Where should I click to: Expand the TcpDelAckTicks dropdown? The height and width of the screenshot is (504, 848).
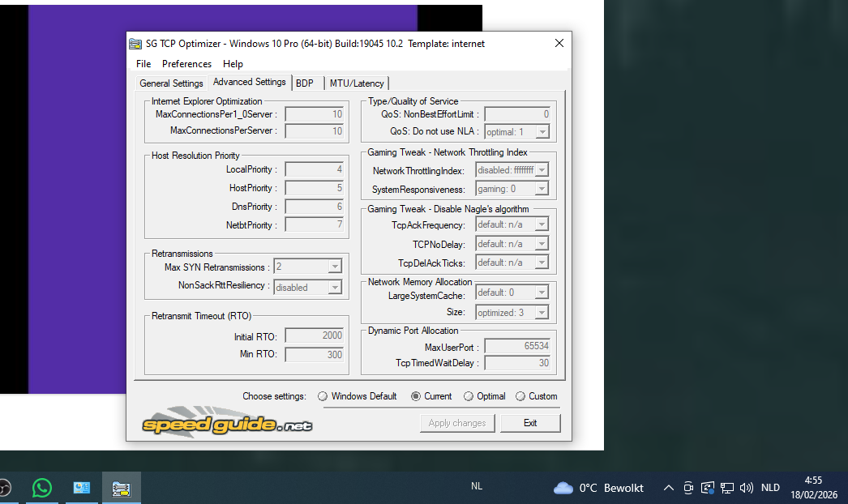pos(542,263)
